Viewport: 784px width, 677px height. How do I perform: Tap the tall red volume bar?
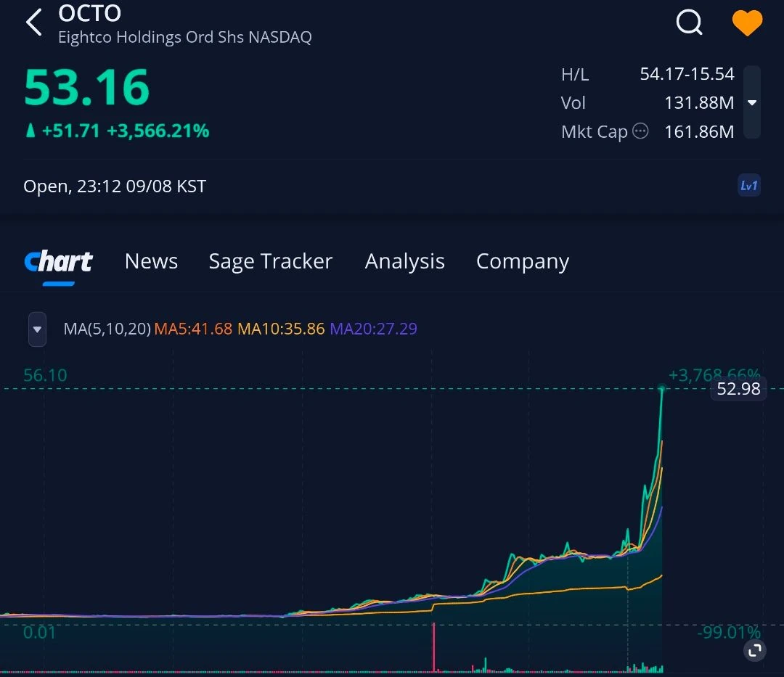434,647
